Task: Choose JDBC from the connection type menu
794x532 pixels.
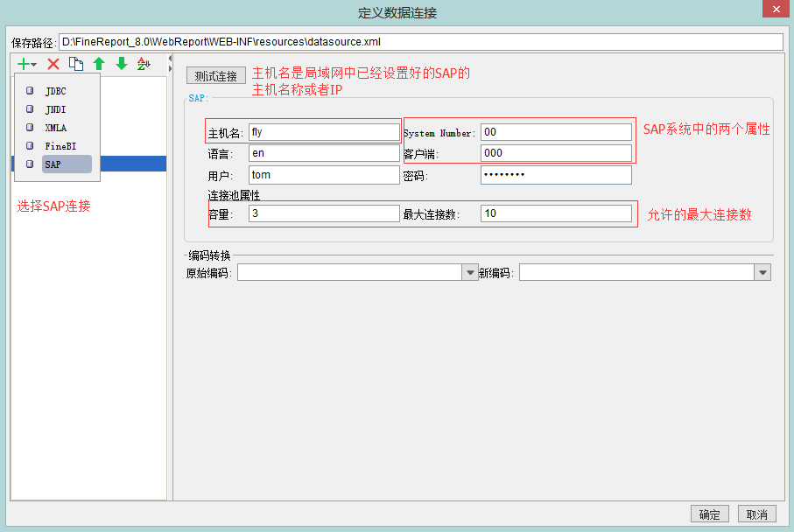Action: click(x=58, y=91)
